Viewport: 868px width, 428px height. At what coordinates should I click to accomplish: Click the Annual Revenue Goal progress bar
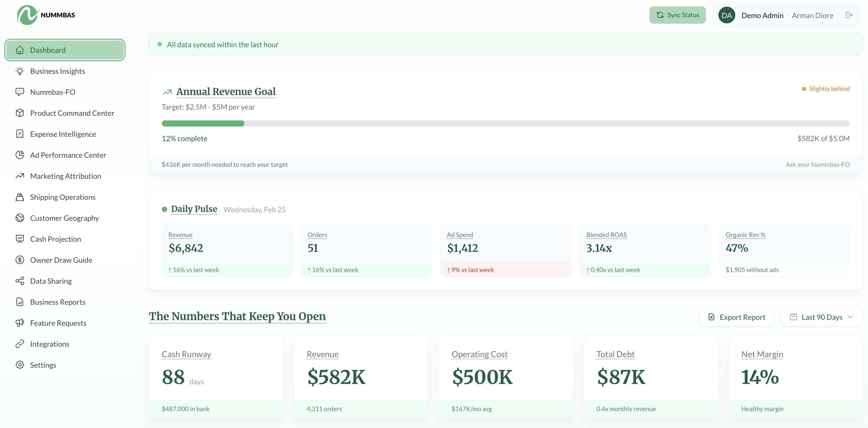click(x=505, y=123)
